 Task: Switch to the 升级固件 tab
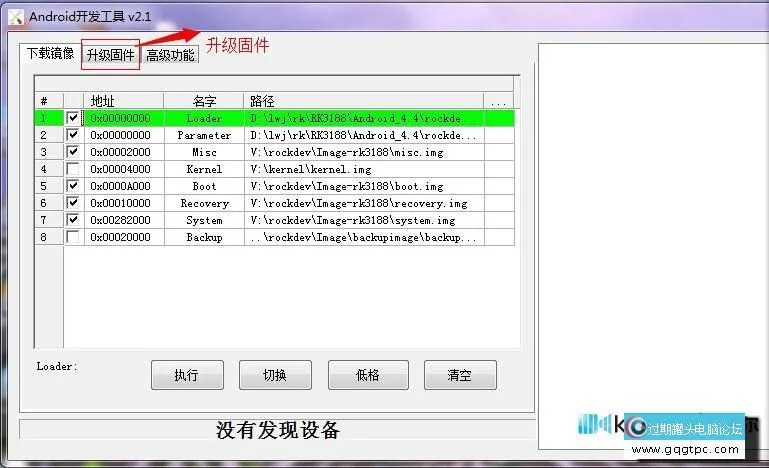[110, 54]
